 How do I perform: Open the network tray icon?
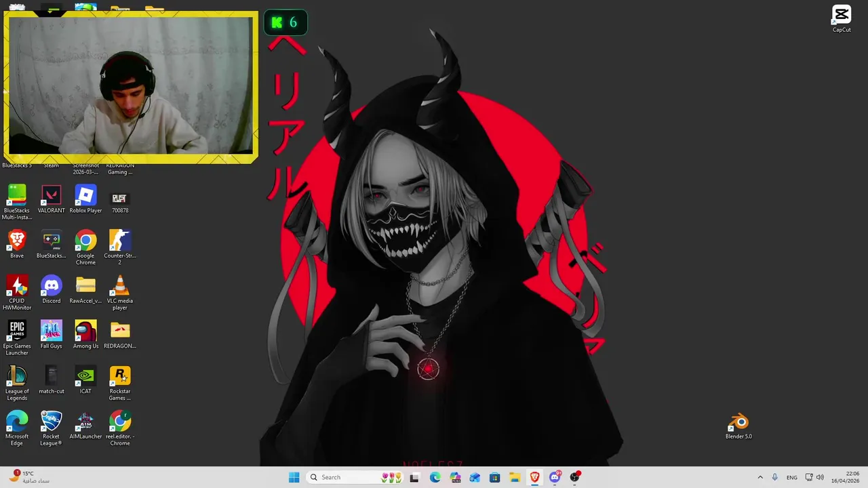coord(809,477)
